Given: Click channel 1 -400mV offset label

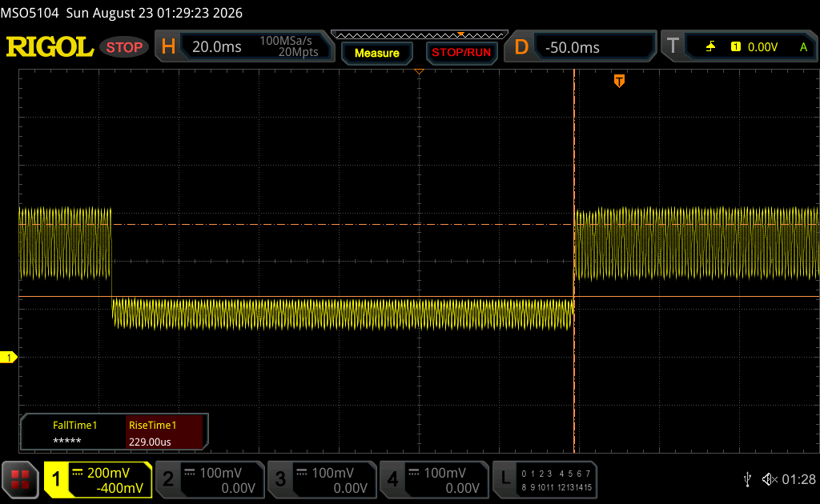Looking at the screenshot, I should point(120,488).
